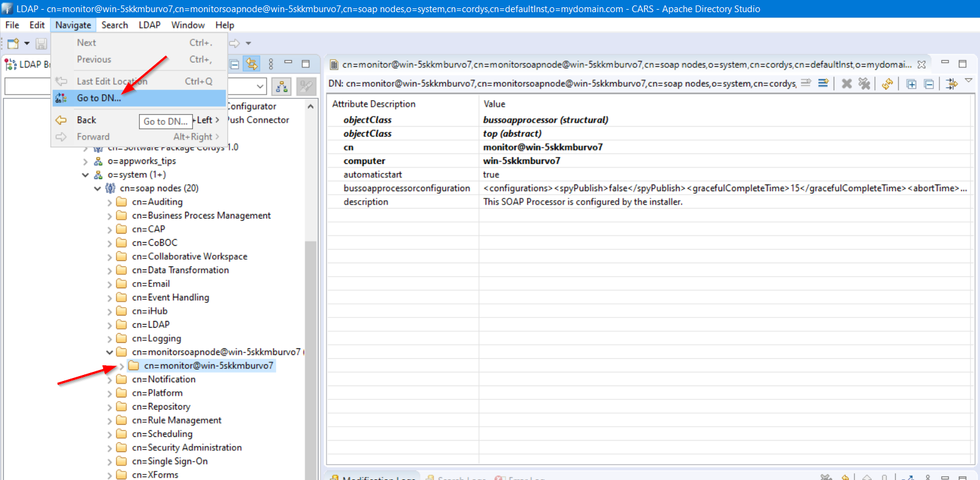Viewport: 980px width, 480px height.
Task: Expand the o=appworks_tips node
Action: pos(85,161)
